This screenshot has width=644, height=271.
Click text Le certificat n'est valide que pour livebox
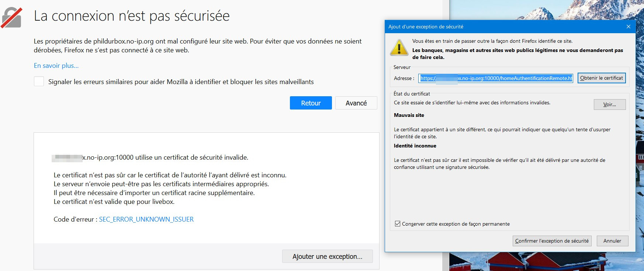click(x=114, y=202)
